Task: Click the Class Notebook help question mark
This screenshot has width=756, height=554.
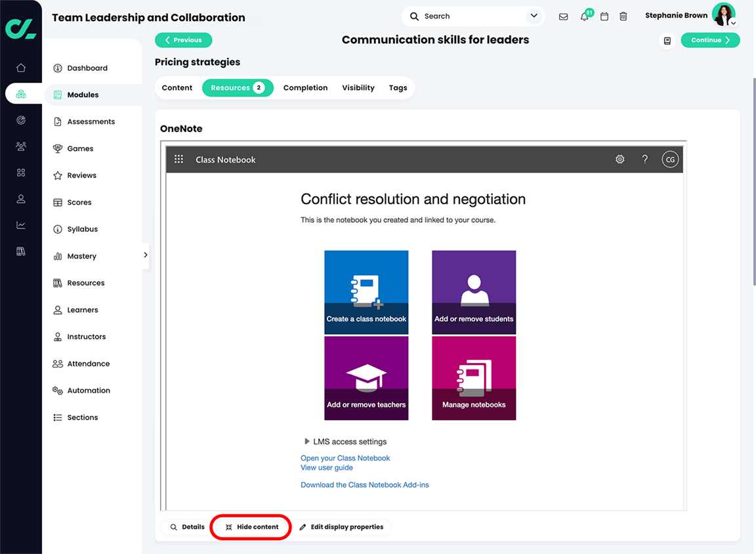Action: click(645, 159)
